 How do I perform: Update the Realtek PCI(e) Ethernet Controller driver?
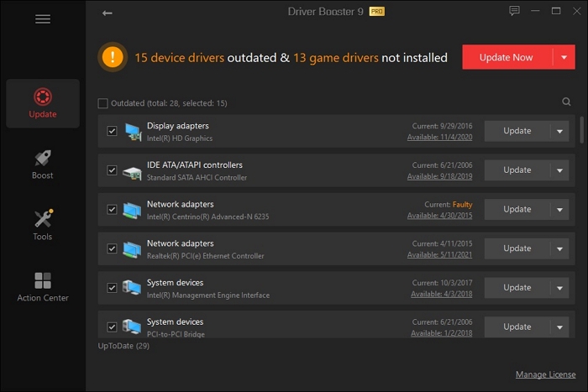click(517, 248)
